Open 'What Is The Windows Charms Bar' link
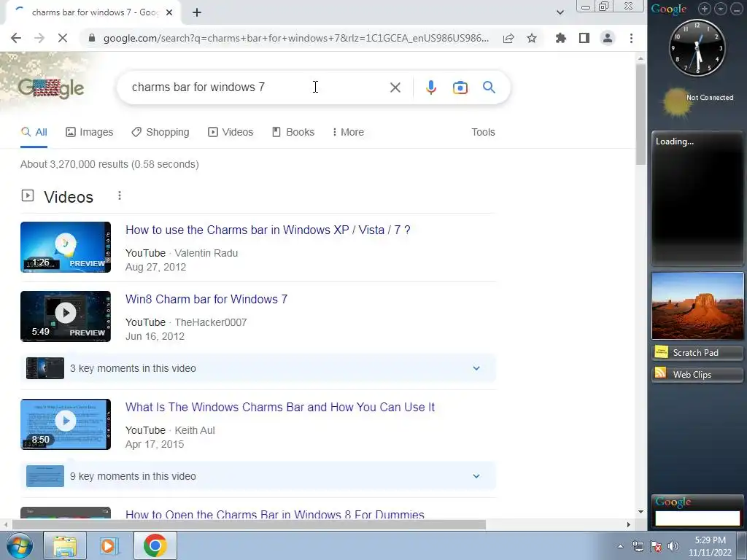This screenshot has width=747, height=560. coord(280,407)
